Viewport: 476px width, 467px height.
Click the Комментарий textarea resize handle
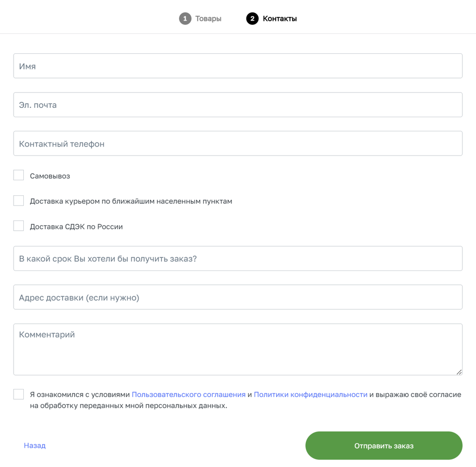459,372
